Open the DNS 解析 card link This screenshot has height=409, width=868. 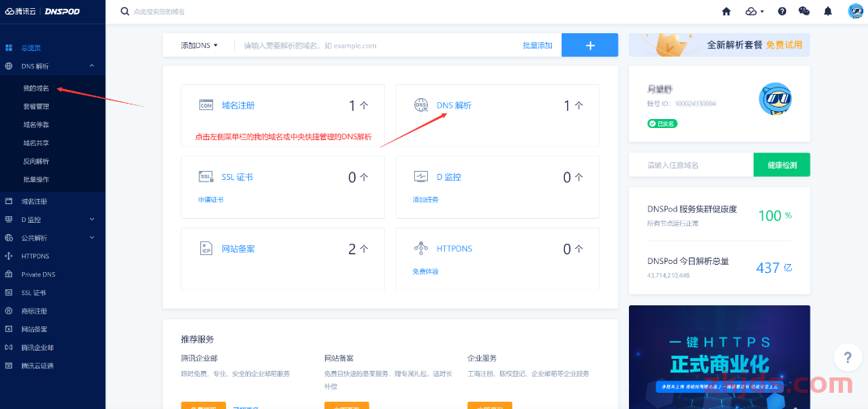point(454,105)
